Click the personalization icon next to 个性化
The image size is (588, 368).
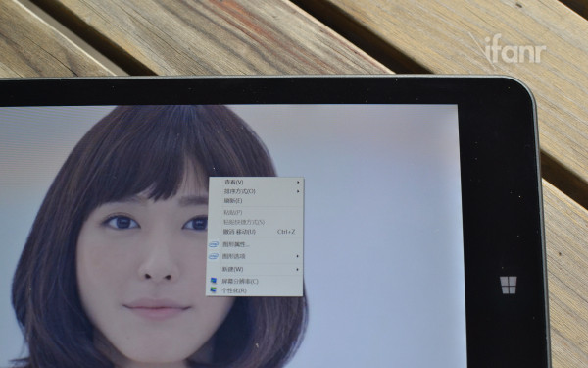point(214,289)
